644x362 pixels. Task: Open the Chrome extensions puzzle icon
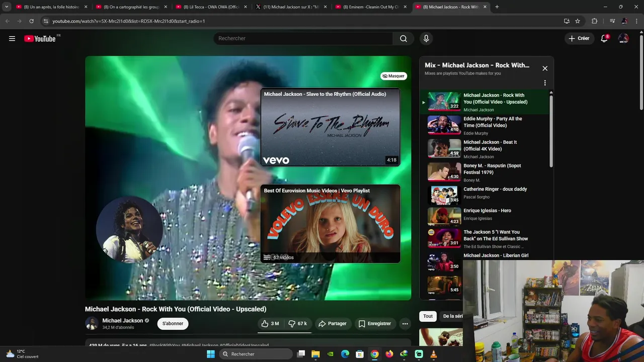(x=595, y=21)
